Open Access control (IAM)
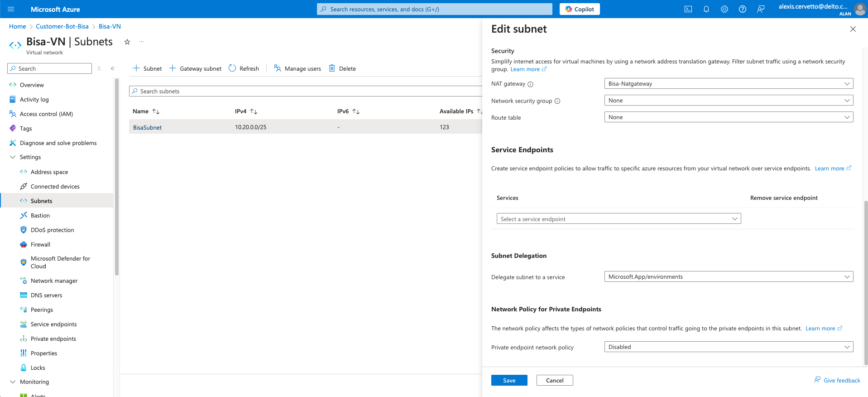Image resolution: width=868 pixels, height=397 pixels. [x=46, y=114]
